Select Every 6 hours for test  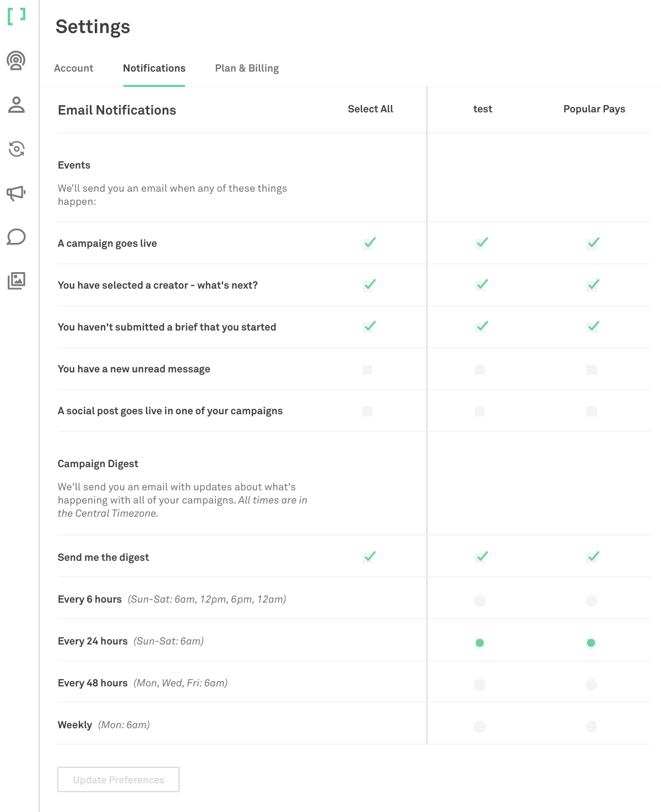[x=480, y=600]
